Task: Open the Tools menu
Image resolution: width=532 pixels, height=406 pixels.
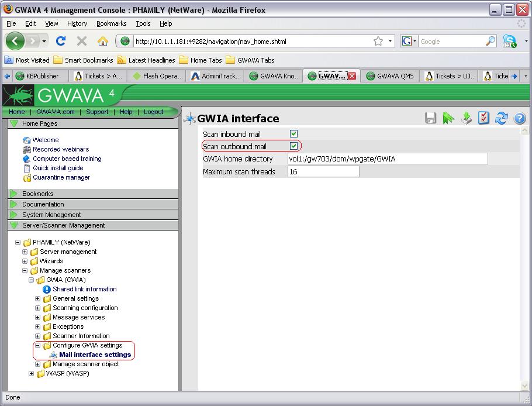Action: point(143,23)
